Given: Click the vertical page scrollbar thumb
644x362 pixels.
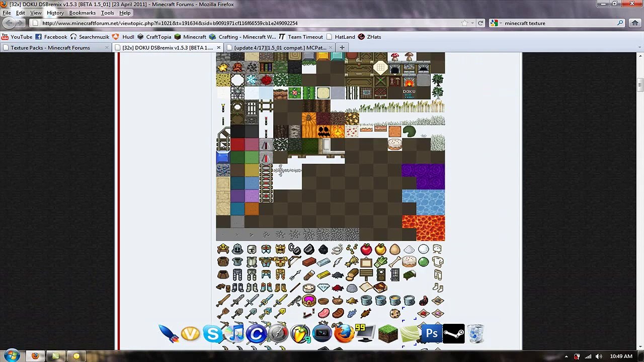Looking at the screenshot, I should [x=640, y=84].
